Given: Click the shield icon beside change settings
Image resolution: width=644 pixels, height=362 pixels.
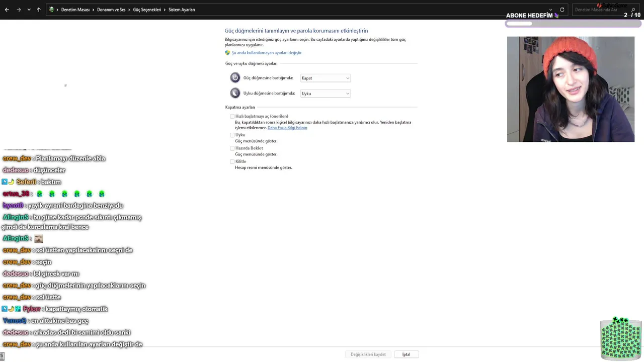Looking at the screenshot, I should click(x=227, y=53).
